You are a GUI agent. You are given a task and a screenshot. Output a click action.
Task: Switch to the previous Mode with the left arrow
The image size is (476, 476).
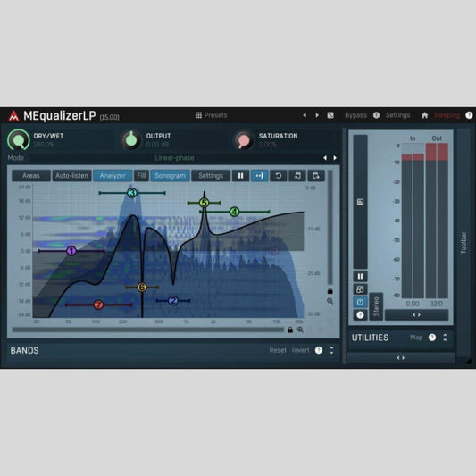coord(325,158)
